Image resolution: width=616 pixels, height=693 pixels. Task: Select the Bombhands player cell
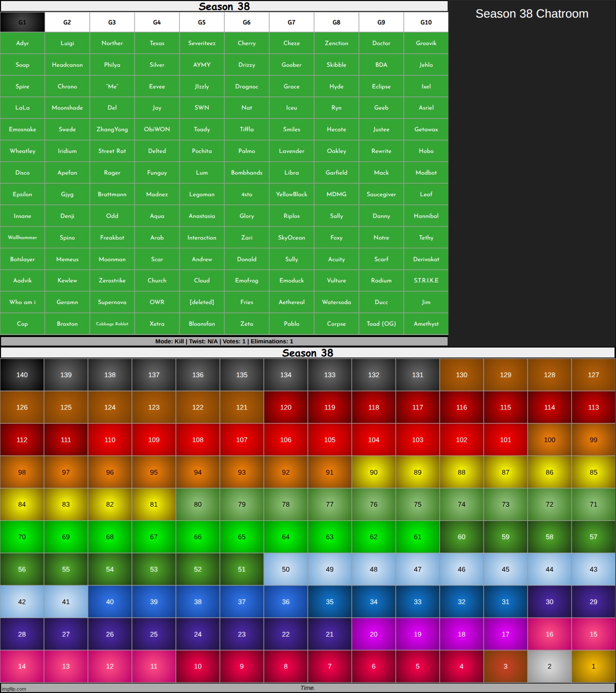247,173
